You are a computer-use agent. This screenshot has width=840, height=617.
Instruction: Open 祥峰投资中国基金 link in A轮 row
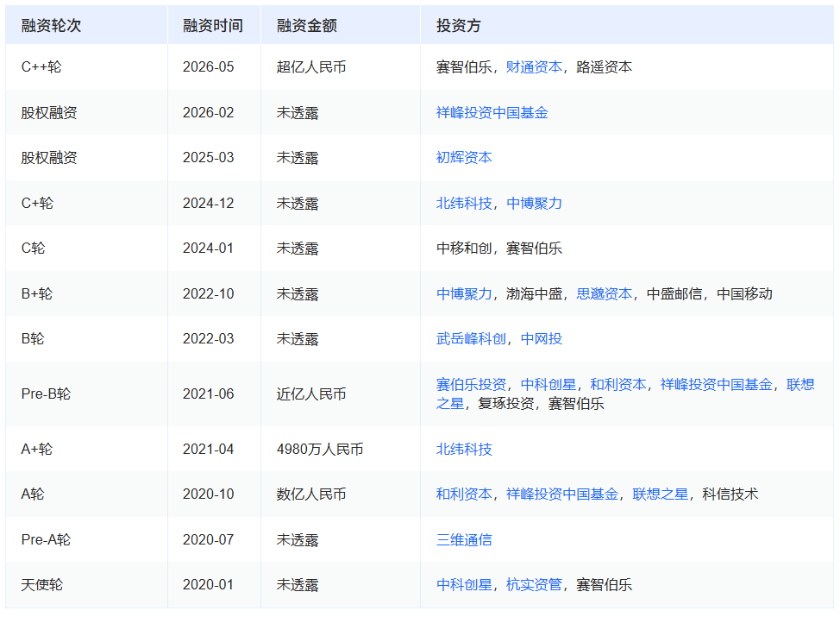(562, 494)
